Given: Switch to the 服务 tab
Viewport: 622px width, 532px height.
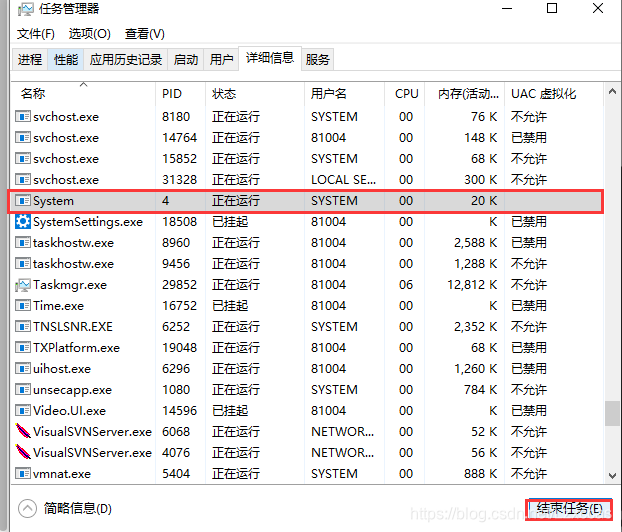Looking at the screenshot, I should [317, 60].
